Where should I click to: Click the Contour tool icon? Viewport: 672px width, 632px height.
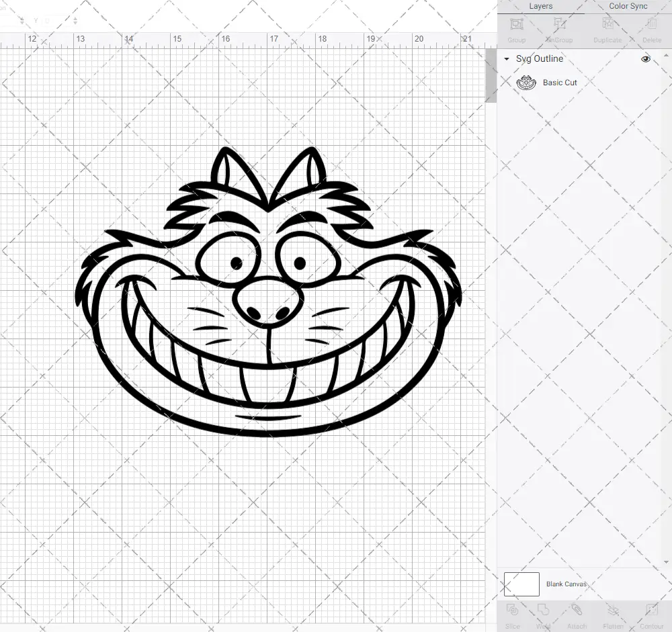tap(651, 611)
